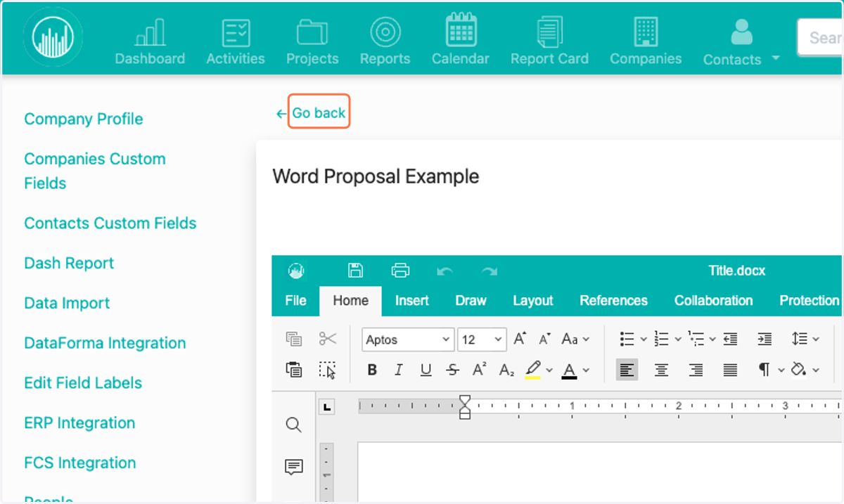Apply strikethrough formatting
The width and height of the screenshot is (844, 504).
(453, 370)
